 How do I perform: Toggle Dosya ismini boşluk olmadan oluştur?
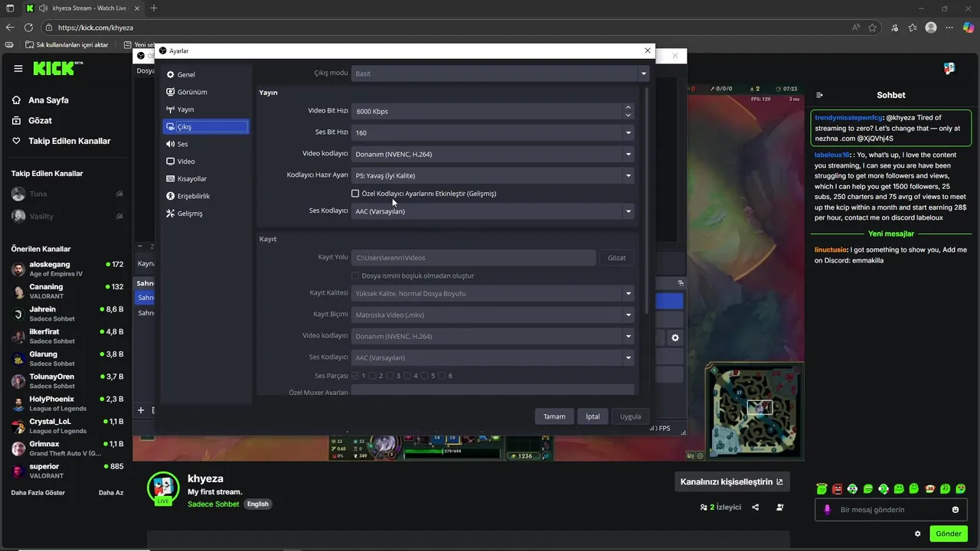[x=355, y=275]
